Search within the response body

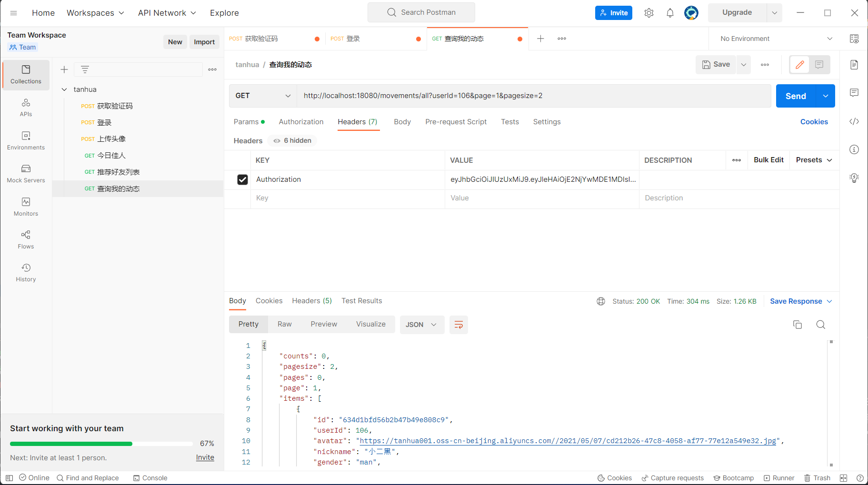[x=820, y=325]
